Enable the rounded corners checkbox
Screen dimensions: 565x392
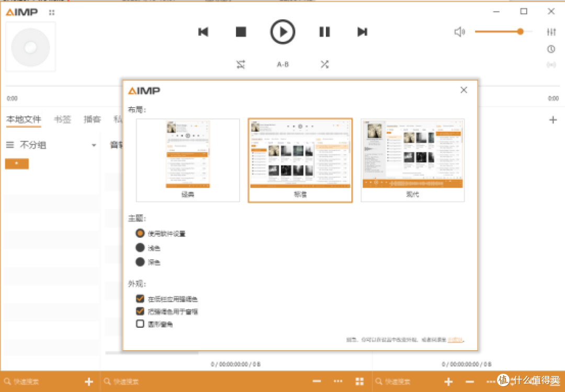point(140,324)
